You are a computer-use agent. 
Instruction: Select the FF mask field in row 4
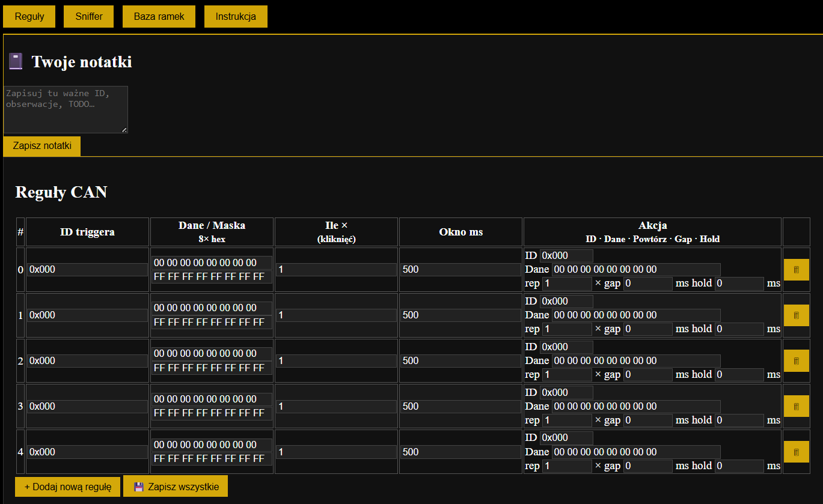click(x=212, y=459)
